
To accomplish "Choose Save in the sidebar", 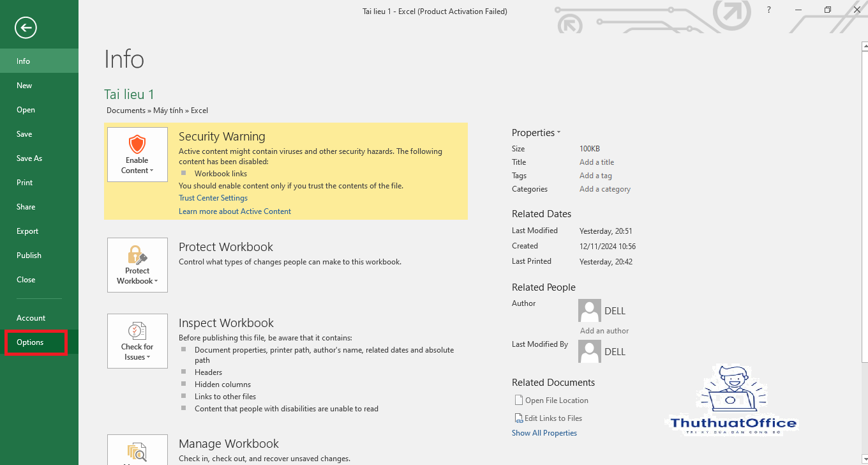I will click(x=39, y=134).
